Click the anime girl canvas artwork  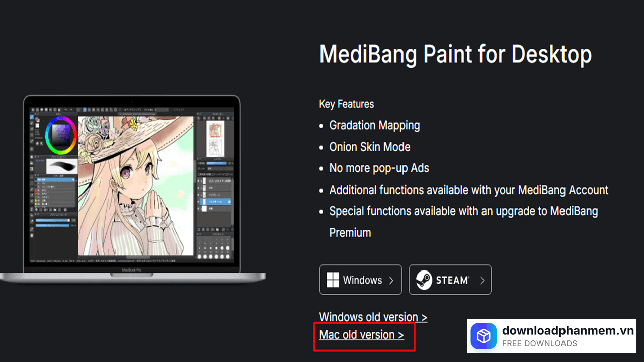[x=136, y=185]
